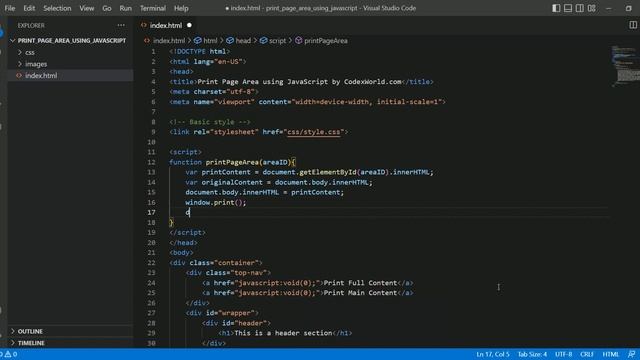Click script symbol in breadcrumb
This screenshot has width=640, height=360.
tap(273, 41)
